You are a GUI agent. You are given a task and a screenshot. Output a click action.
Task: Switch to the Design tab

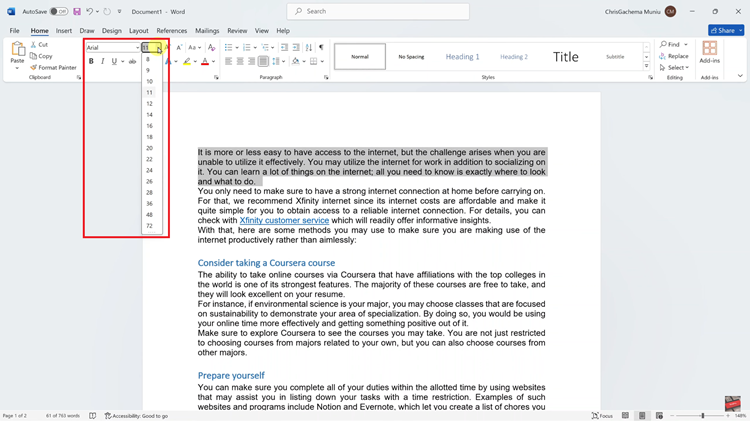pyautogui.click(x=111, y=31)
